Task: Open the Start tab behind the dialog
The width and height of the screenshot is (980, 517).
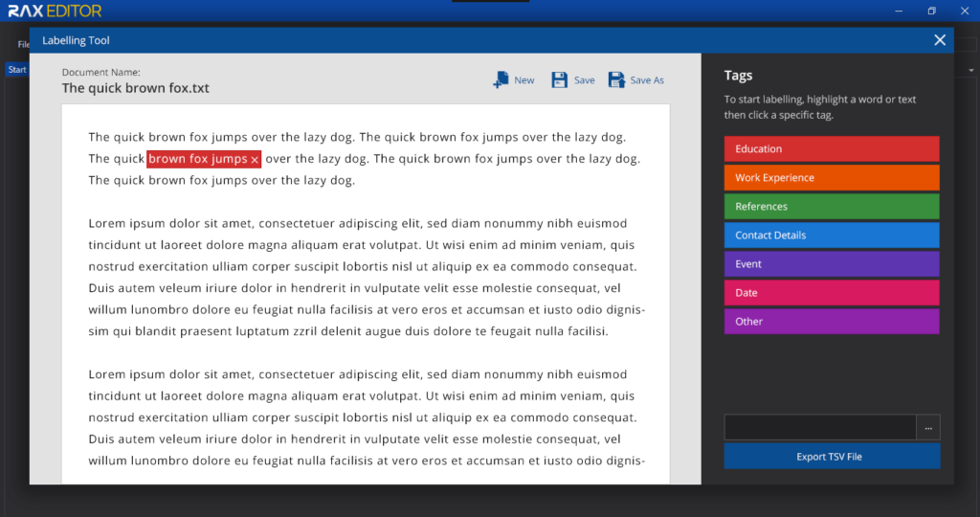Action: (x=17, y=69)
